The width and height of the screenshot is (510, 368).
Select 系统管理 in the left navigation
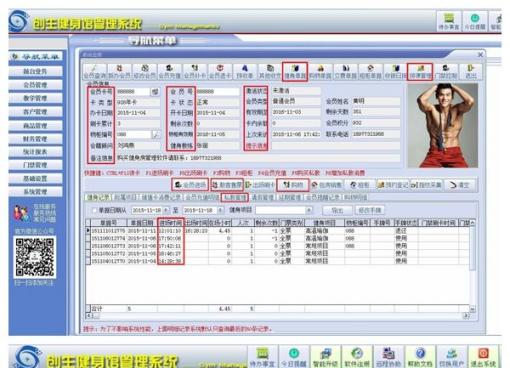pos(35,192)
